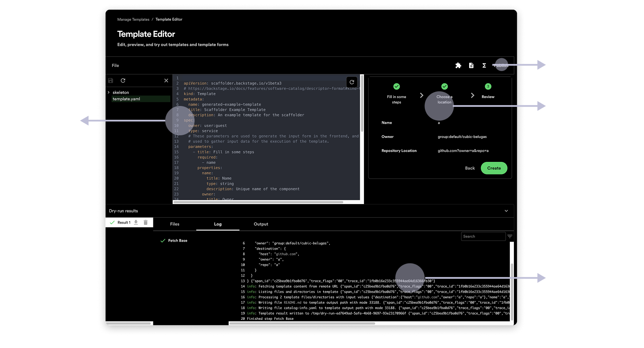
Task: Click the 'kind: Template' line in editor
Action: coord(200,94)
